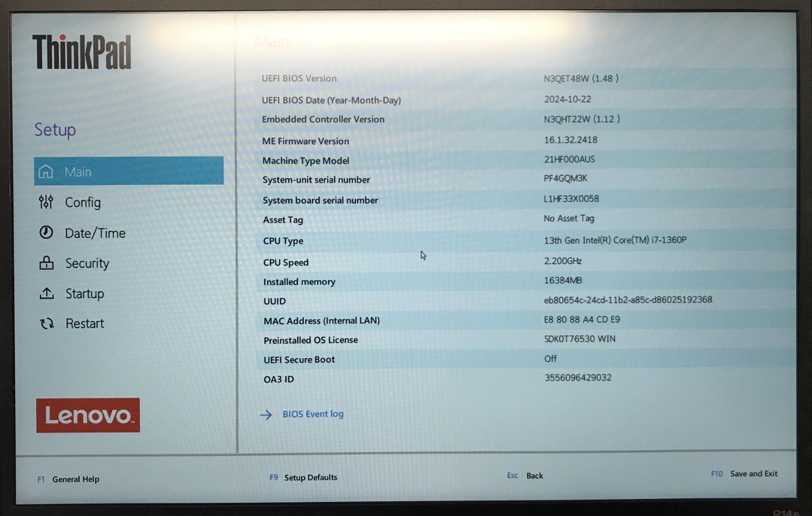Click the UUID value starting eb80654c
The height and width of the screenshot is (516, 812).
(628, 299)
